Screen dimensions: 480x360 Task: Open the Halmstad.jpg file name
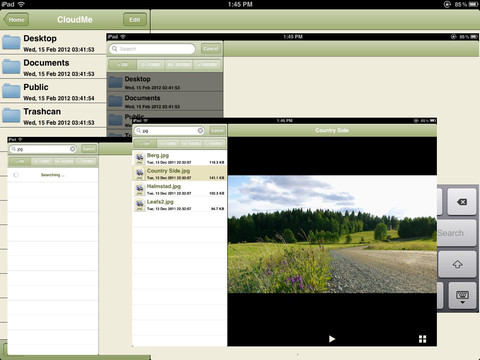pyautogui.click(x=164, y=186)
